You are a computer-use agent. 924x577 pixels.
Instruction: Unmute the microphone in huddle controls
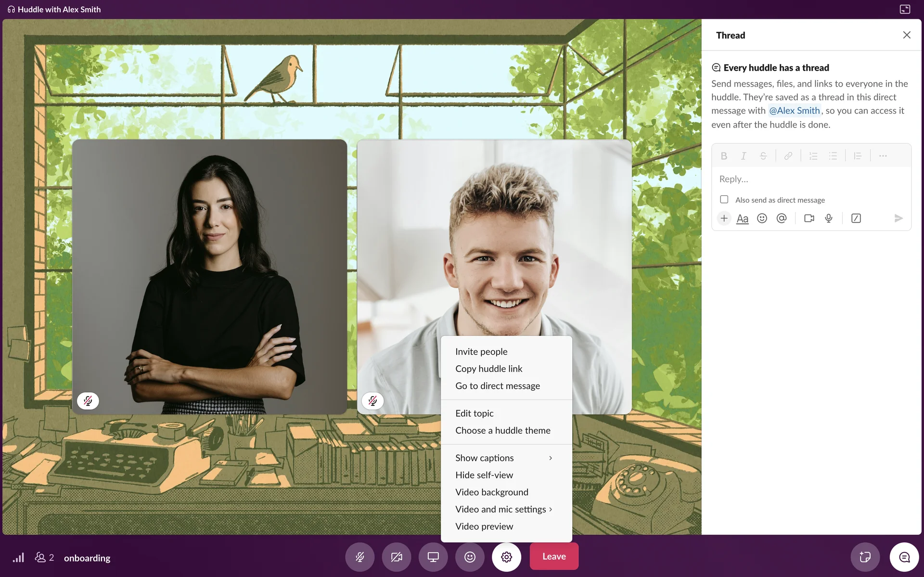(359, 557)
